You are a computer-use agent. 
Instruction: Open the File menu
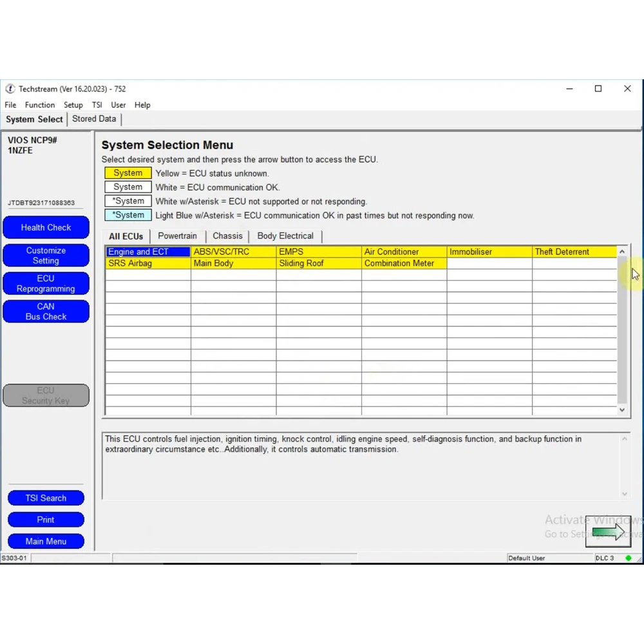coord(10,105)
